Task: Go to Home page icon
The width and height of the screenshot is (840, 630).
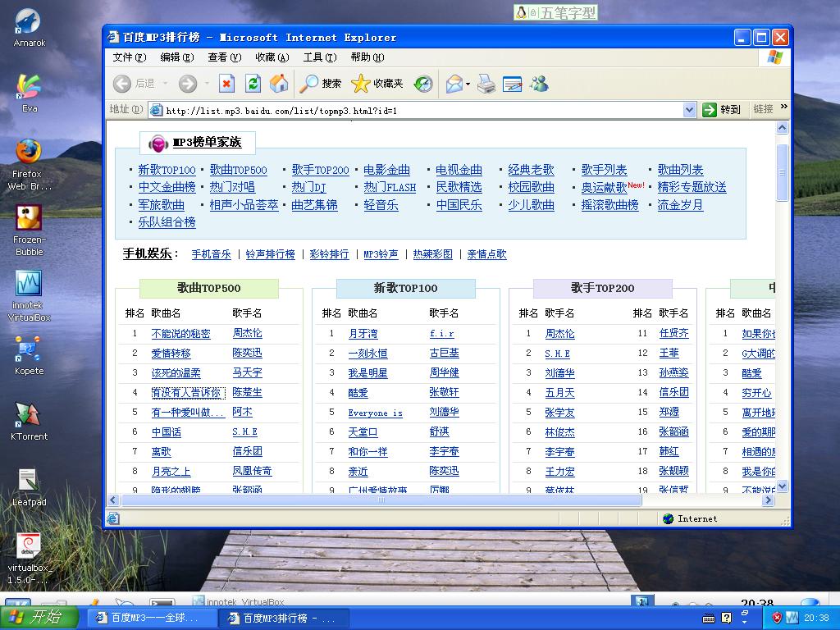Action: click(x=279, y=84)
